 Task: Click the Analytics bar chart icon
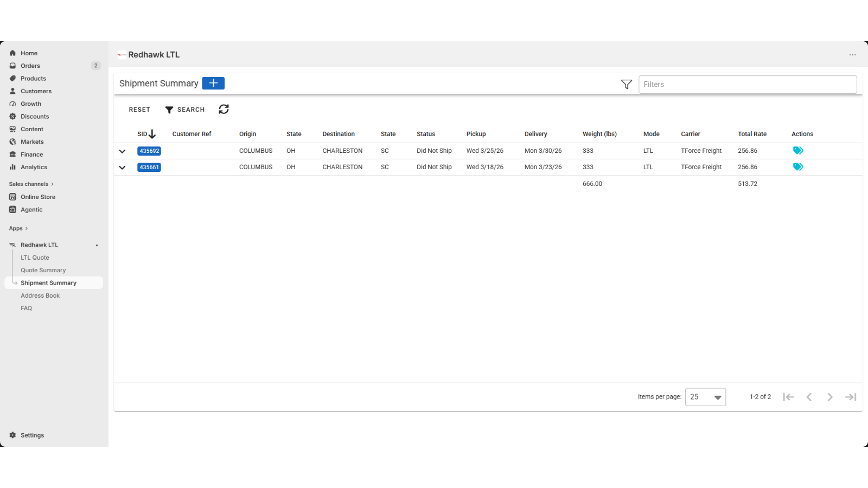(x=12, y=167)
